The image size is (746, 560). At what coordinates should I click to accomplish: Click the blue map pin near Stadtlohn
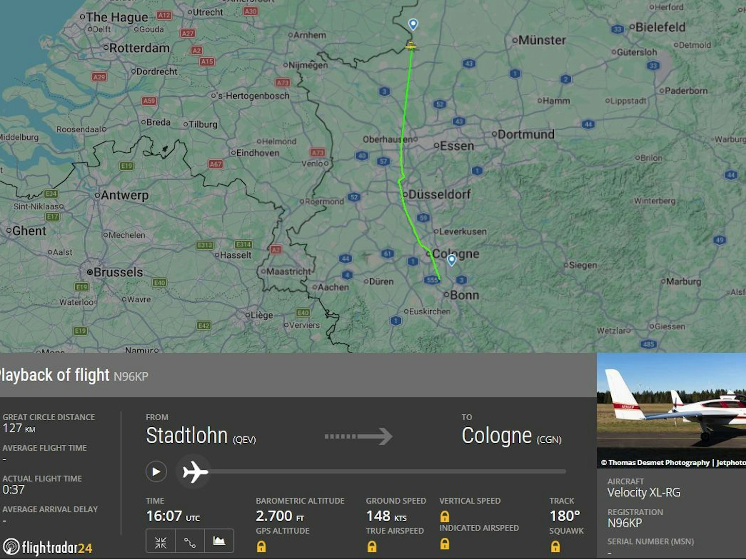point(413,24)
